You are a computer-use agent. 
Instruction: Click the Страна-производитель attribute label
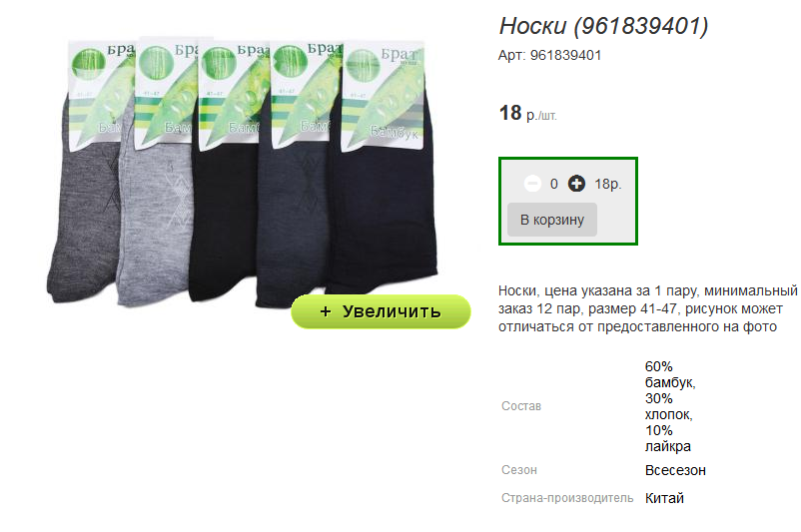(567, 498)
